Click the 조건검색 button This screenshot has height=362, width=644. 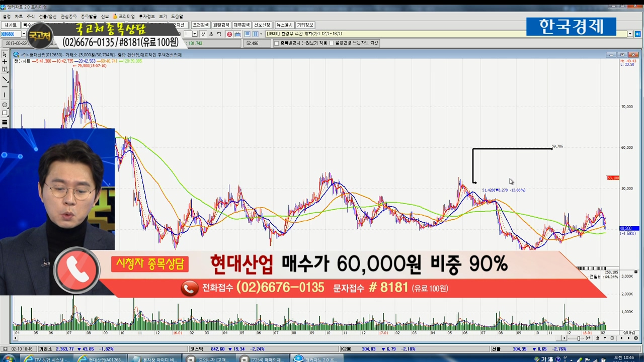[200, 25]
